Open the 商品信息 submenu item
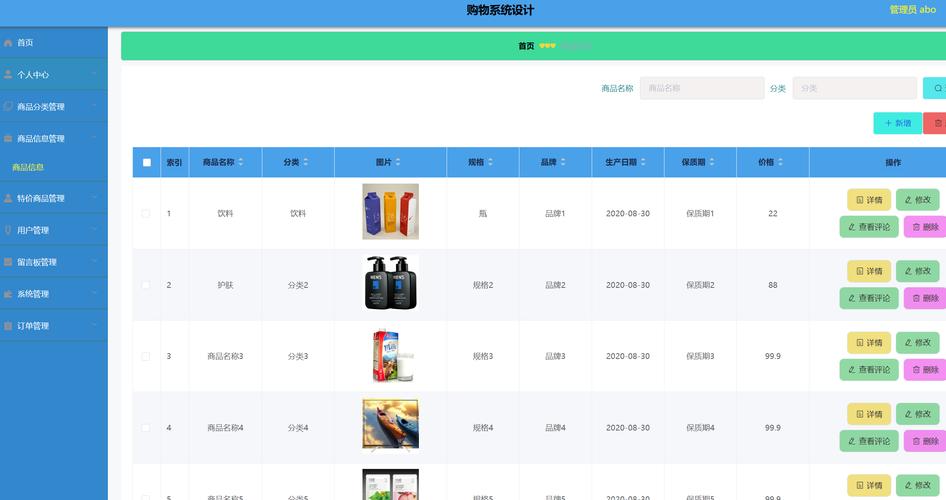This screenshot has height=500, width=946. pos(28,167)
